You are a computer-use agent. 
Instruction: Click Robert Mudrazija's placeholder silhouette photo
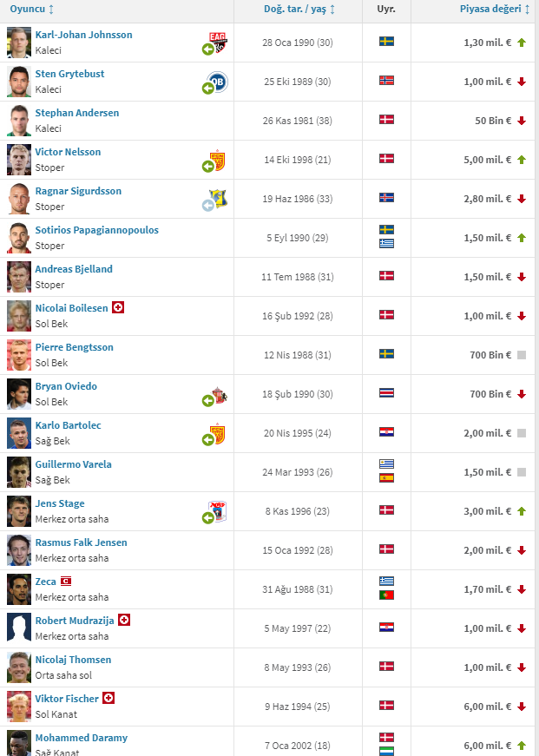click(19, 628)
